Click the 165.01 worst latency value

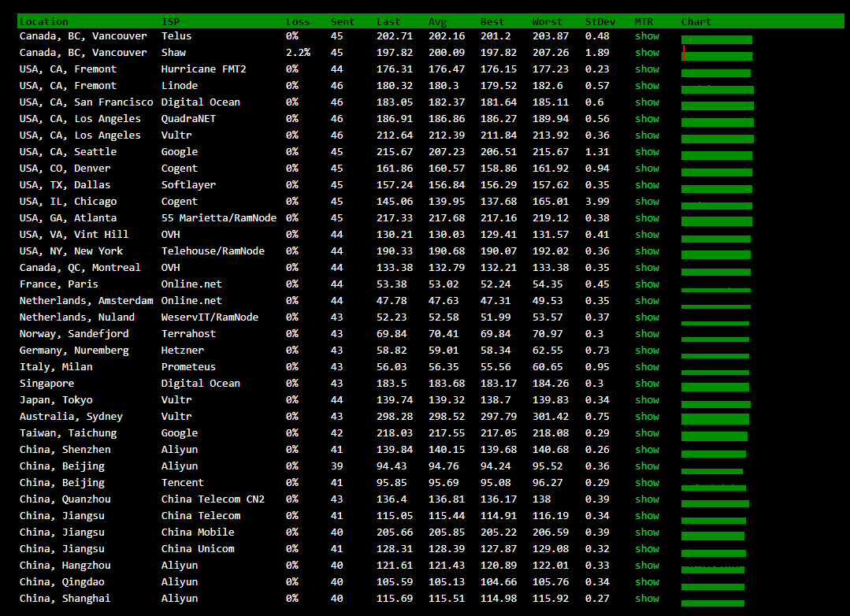point(550,202)
